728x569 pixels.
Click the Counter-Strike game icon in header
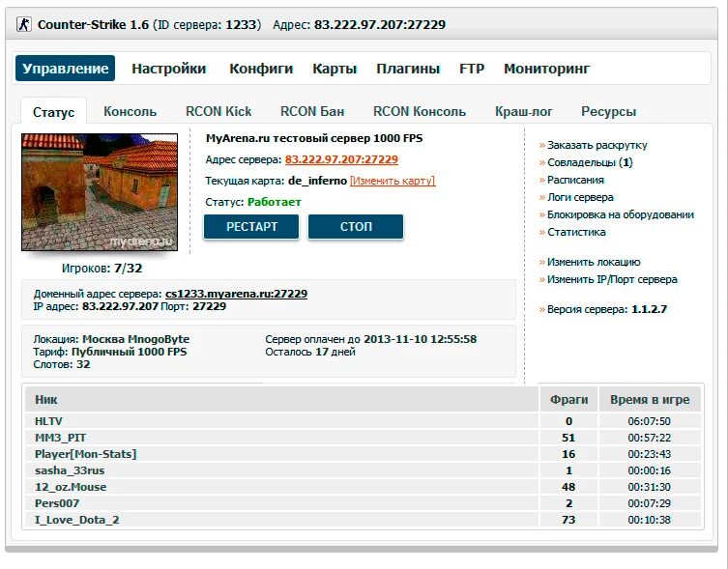coord(23,24)
